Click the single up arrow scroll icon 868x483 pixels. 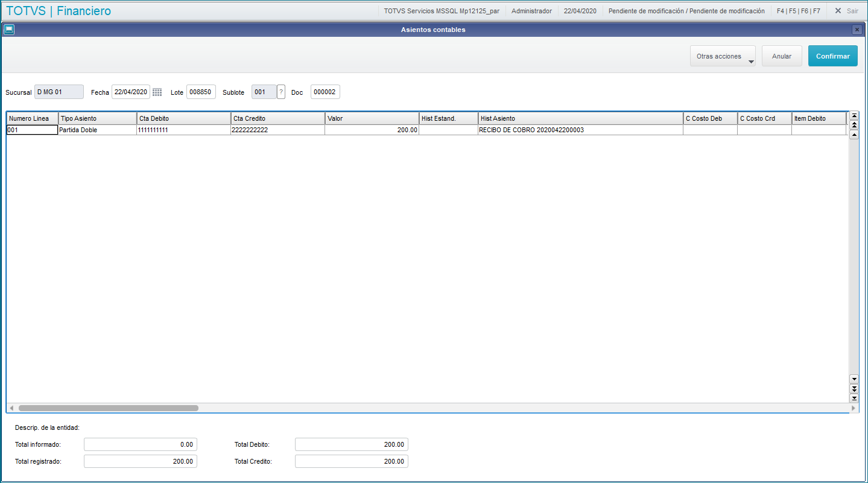click(x=854, y=135)
